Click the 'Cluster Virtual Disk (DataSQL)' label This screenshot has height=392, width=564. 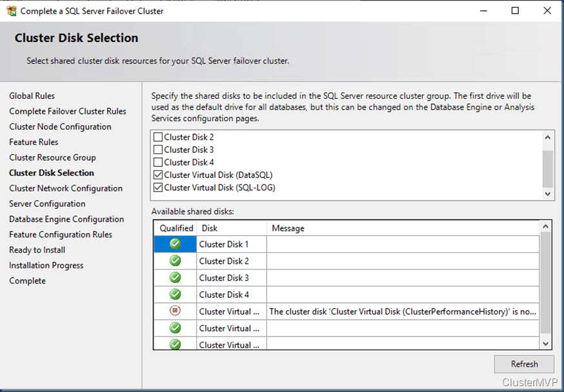[x=218, y=175]
